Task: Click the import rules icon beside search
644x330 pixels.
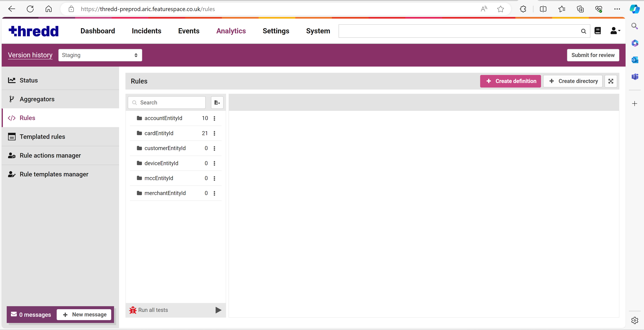Action: pos(217,102)
